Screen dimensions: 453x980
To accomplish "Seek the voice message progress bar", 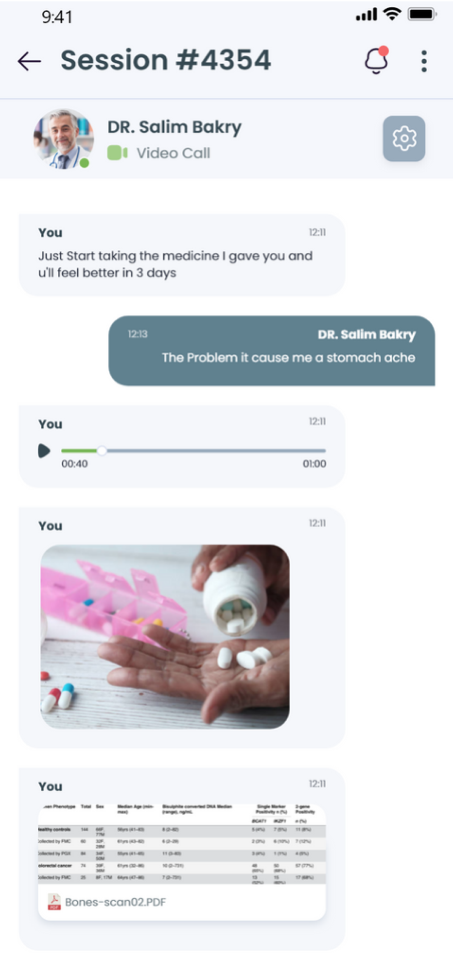I will (193, 450).
